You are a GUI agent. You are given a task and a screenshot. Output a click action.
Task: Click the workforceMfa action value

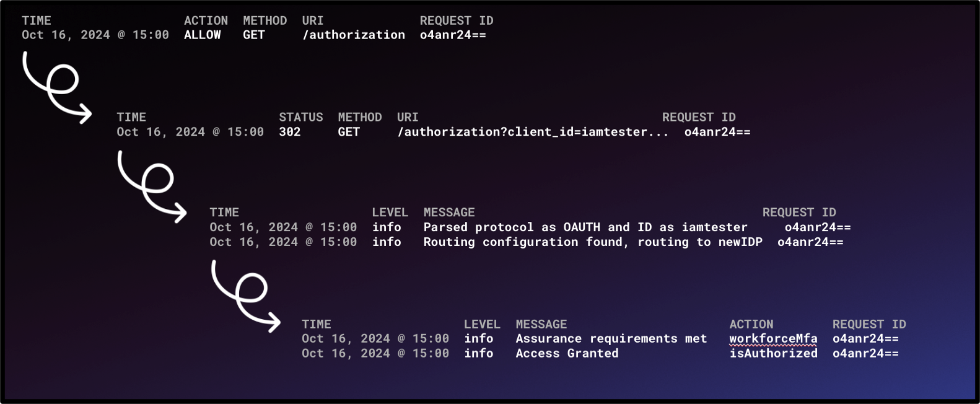coord(773,339)
